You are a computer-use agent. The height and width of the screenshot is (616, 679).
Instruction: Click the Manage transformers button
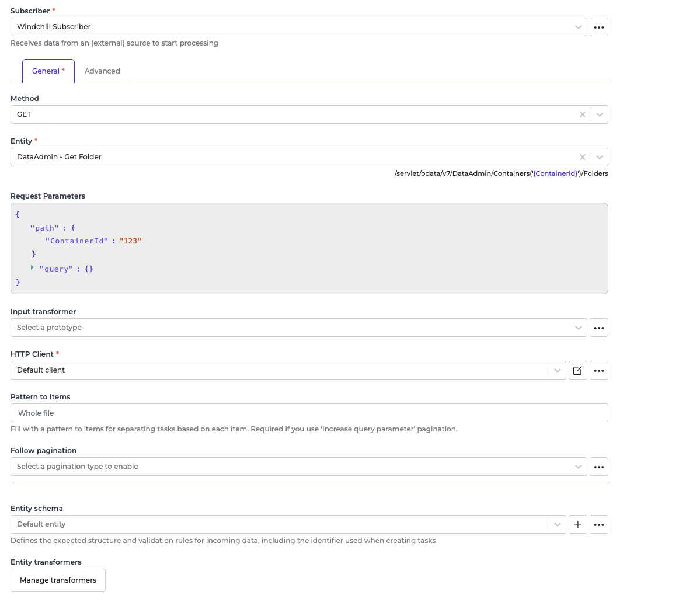[x=58, y=580]
